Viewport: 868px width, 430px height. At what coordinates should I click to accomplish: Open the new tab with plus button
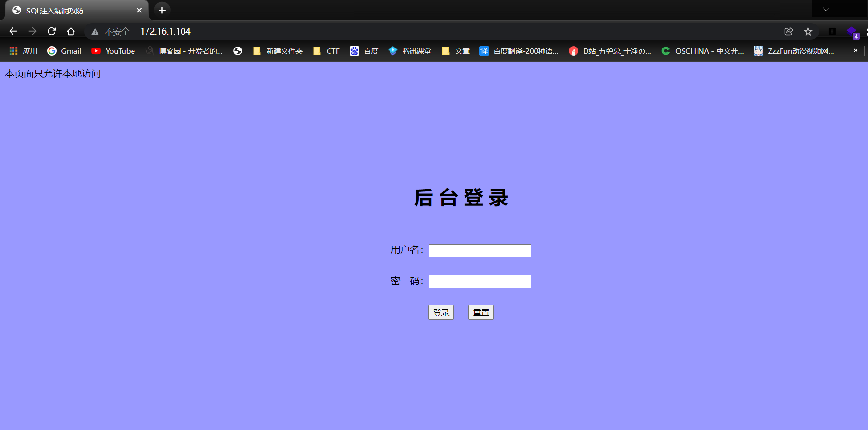point(162,10)
